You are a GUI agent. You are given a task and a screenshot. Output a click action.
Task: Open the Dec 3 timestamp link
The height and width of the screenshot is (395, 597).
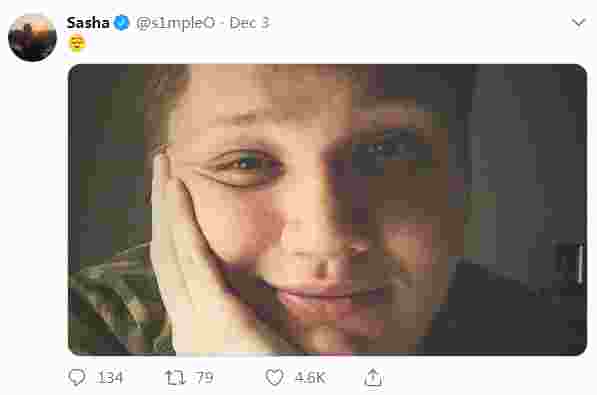click(249, 23)
